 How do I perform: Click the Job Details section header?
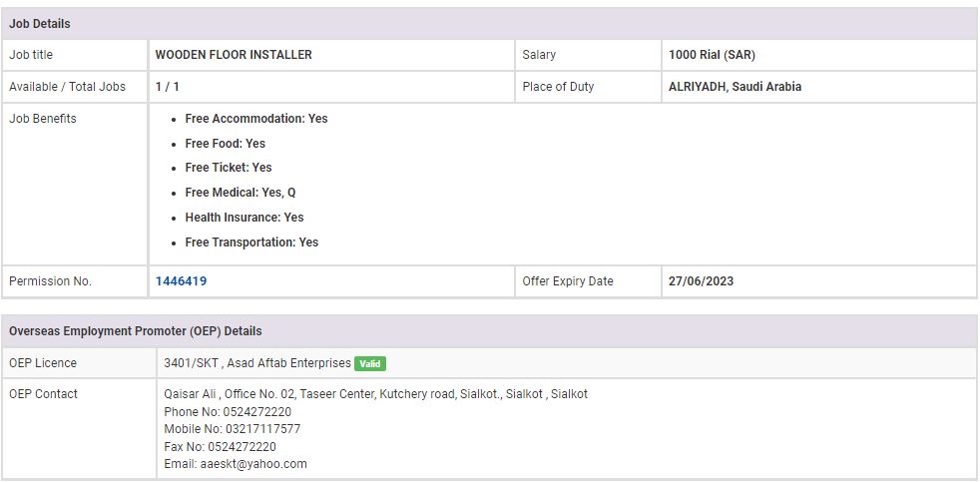tap(40, 23)
